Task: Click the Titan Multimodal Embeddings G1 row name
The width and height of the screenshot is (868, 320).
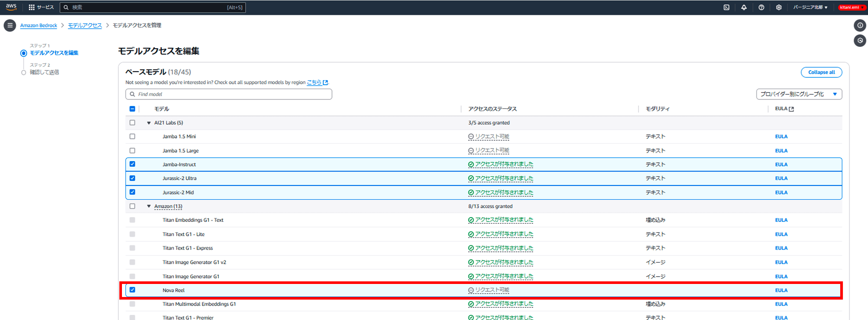Action: click(199, 304)
